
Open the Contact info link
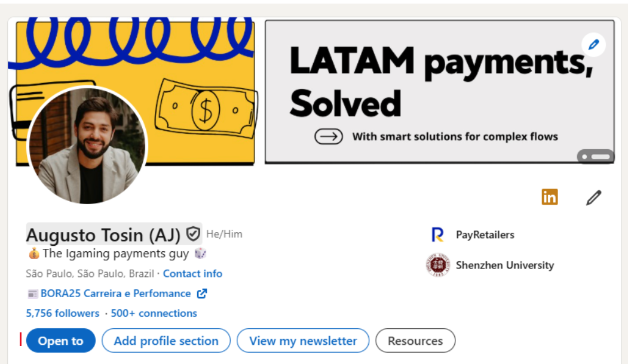[x=193, y=274]
